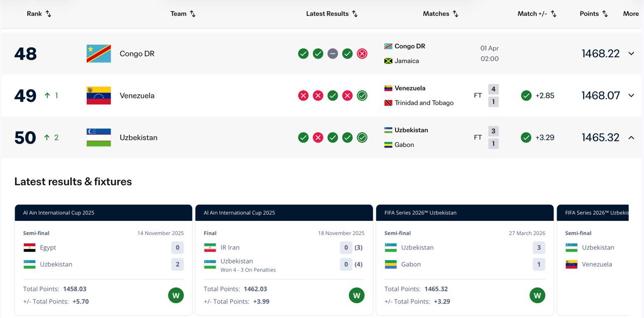Image resolution: width=644 pixels, height=318 pixels.
Task: Click the Congo DR flag icon
Action: click(x=99, y=54)
